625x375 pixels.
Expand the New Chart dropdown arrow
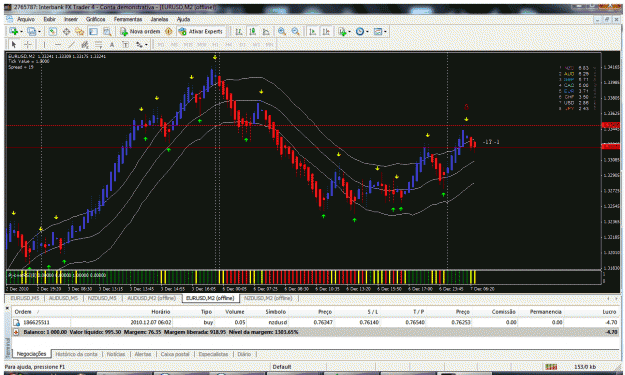click(21, 31)
